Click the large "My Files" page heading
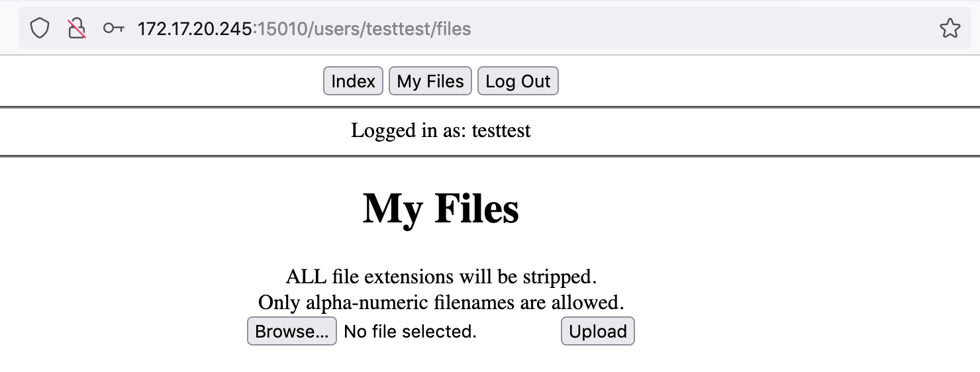 [x=441, y=208]
